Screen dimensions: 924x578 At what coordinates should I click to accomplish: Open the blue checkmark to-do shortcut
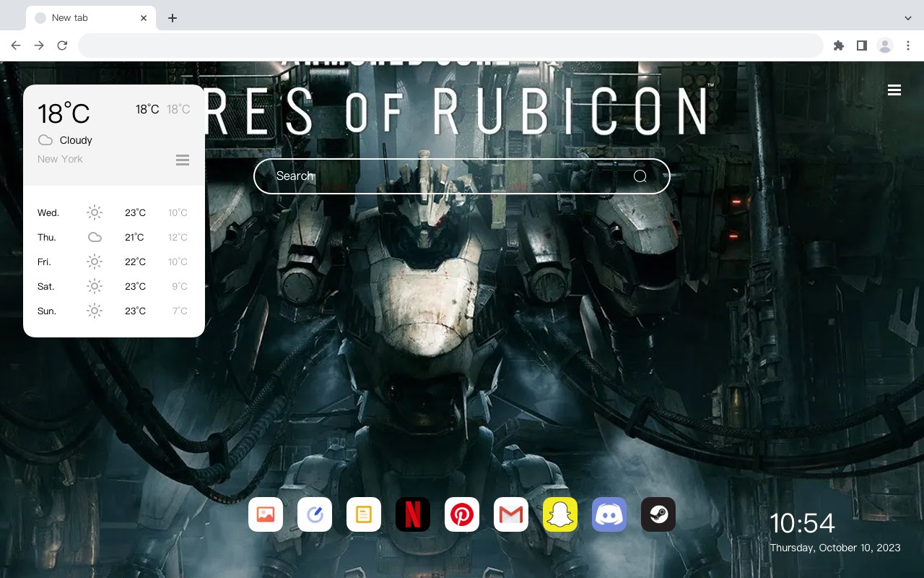click(315, 514)
